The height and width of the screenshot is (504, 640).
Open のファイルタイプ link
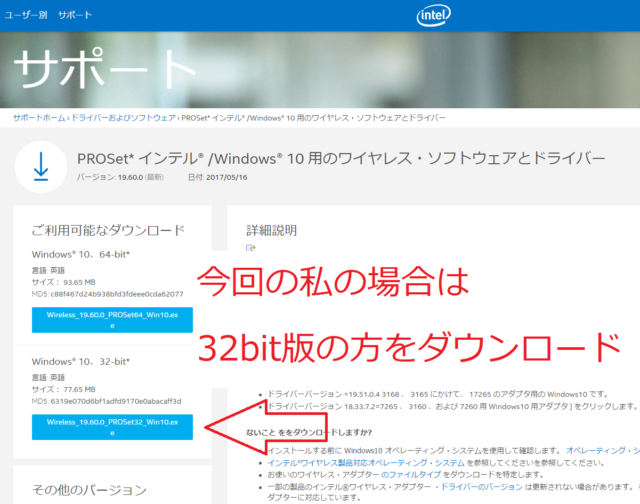(411, 475)
